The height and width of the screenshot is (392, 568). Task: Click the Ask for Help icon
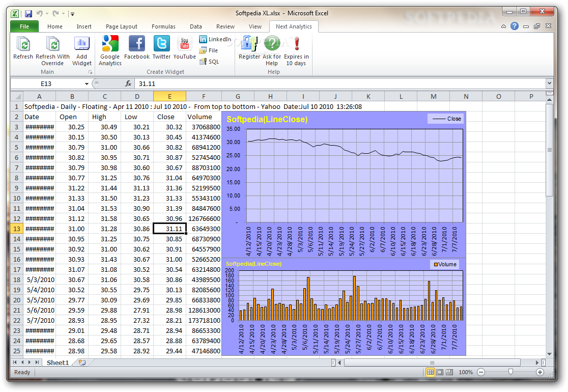(x=272, y=51)
